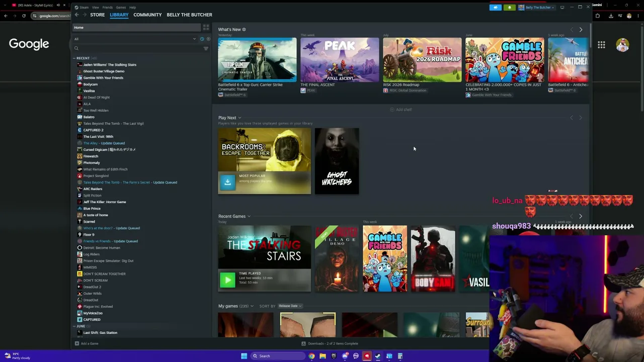The height and width of the screenshot is (362, 644).
Task: Open Chrome extensions puzzle icon
Action: 598,16
